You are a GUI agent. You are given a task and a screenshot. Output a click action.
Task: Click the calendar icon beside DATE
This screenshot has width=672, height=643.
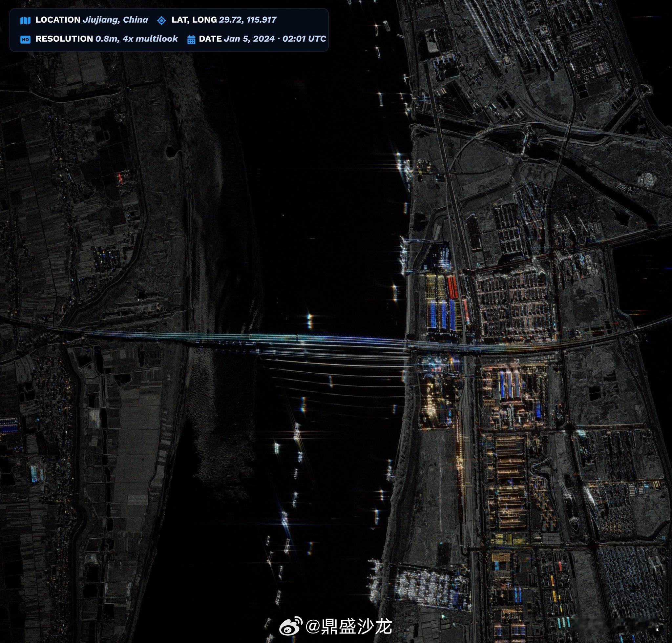pyautogui.click(x=191, y=39)
